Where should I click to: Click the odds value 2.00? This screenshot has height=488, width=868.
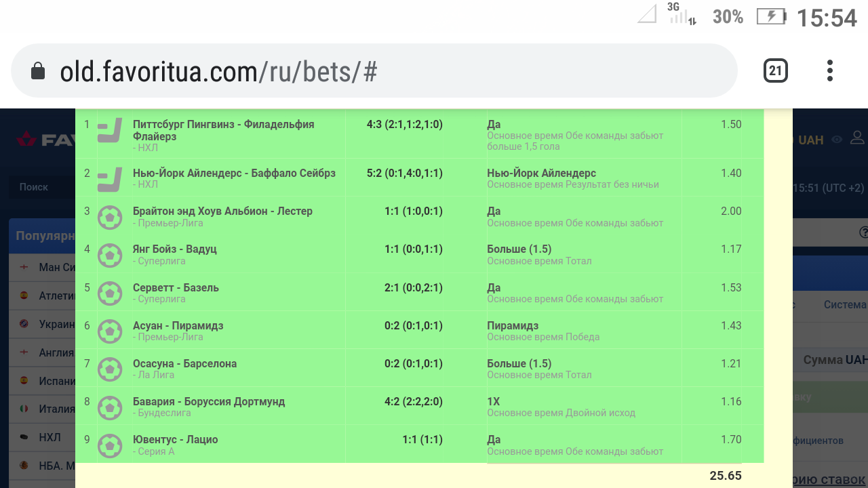click(731, 211)
